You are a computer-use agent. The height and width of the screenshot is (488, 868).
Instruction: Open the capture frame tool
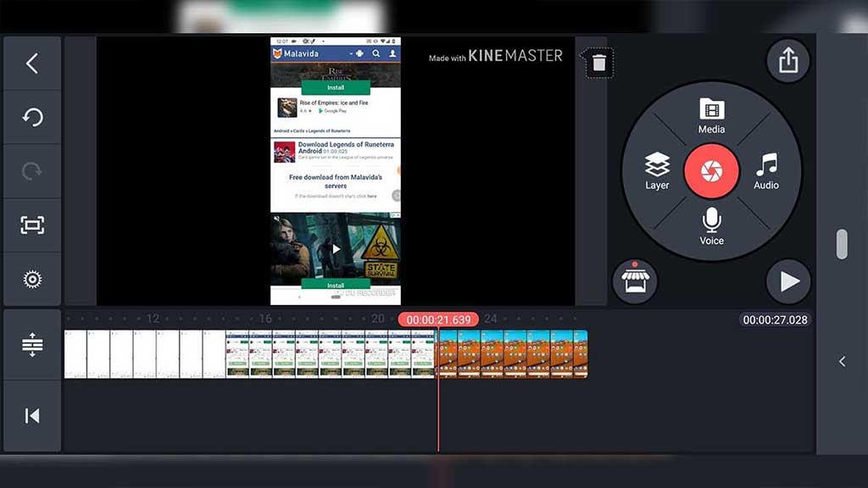tap(32, 225)
